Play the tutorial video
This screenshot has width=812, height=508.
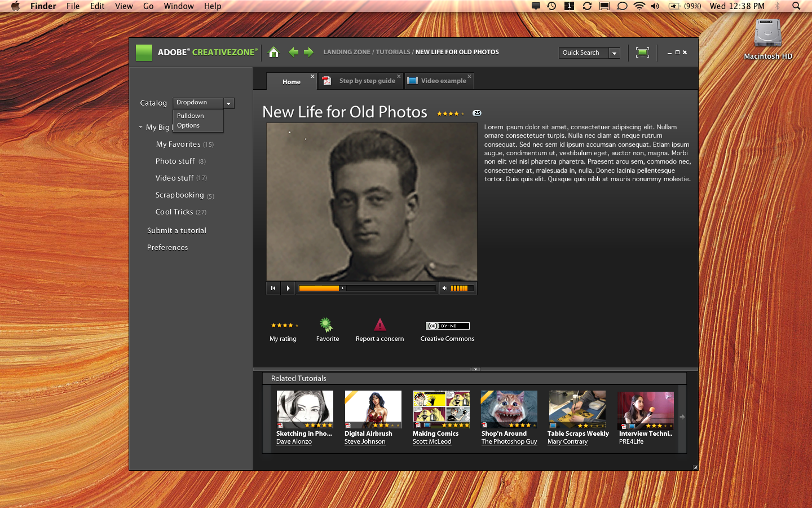pos(288,288)
